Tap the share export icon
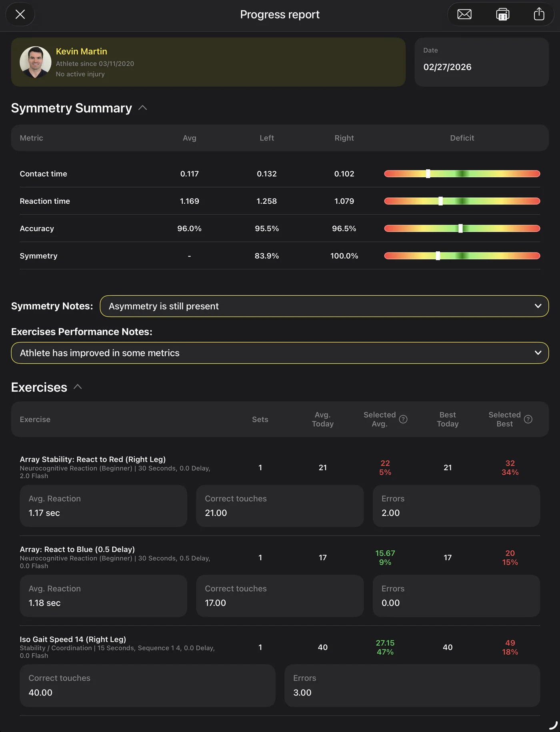Image resolution: width=560 pixels, height=732 pixels. pos(539,14)
